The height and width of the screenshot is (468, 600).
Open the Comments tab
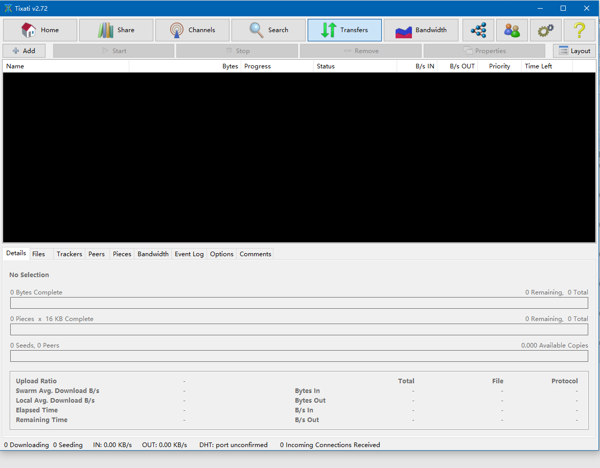click(x=255, y=254)
